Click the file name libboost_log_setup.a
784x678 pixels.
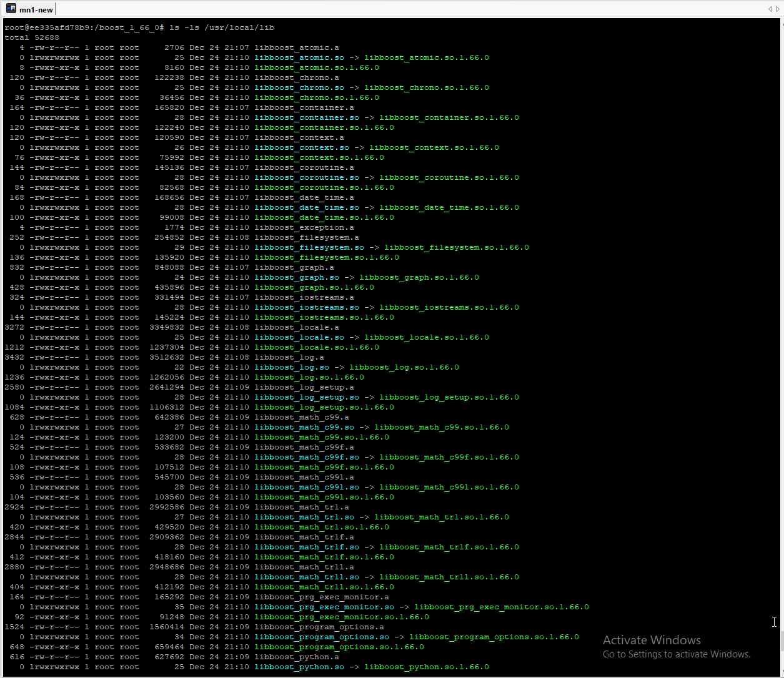[x=304, y=387]
